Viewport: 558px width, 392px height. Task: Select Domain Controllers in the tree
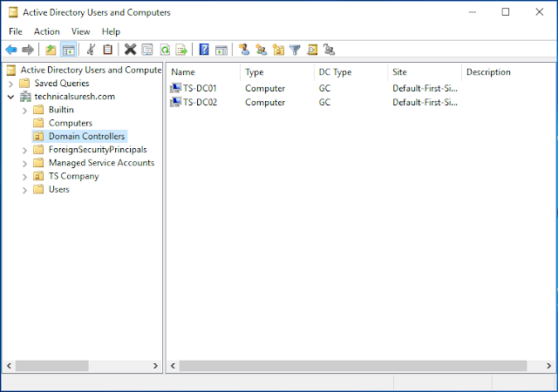coord(86,136)
